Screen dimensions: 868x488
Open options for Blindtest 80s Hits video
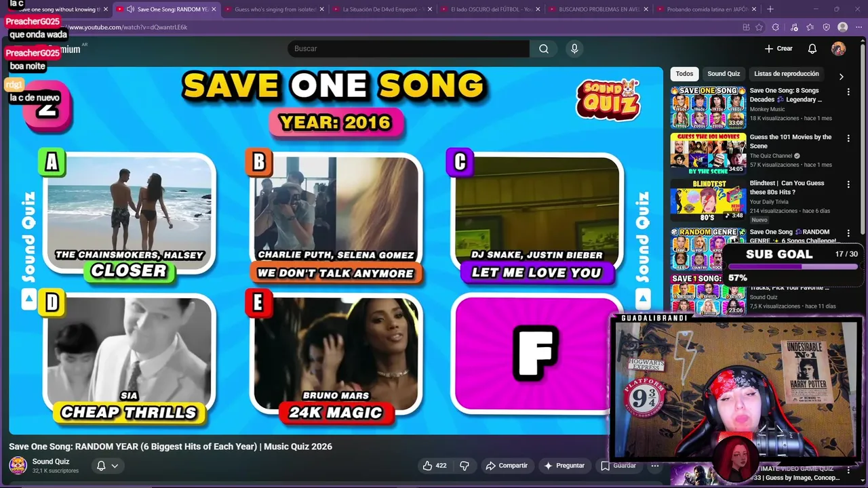[848, 184]
